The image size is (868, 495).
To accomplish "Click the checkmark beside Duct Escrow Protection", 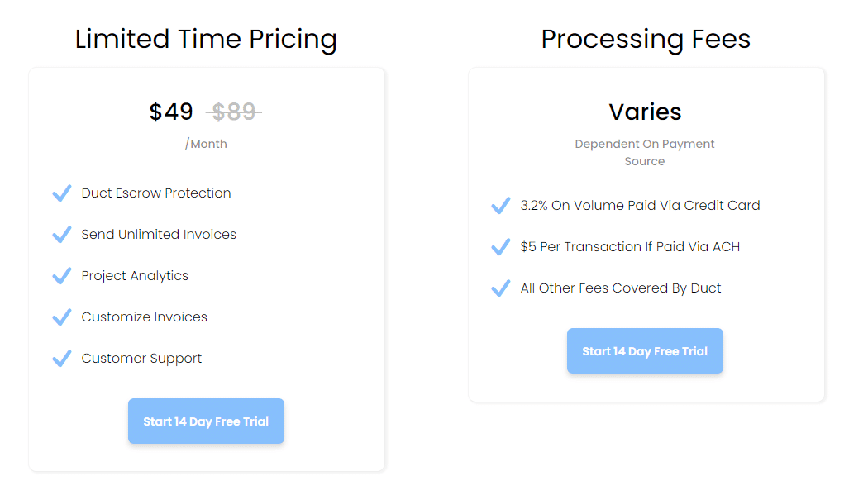I will pyautogui.click(x=61, y=193).
